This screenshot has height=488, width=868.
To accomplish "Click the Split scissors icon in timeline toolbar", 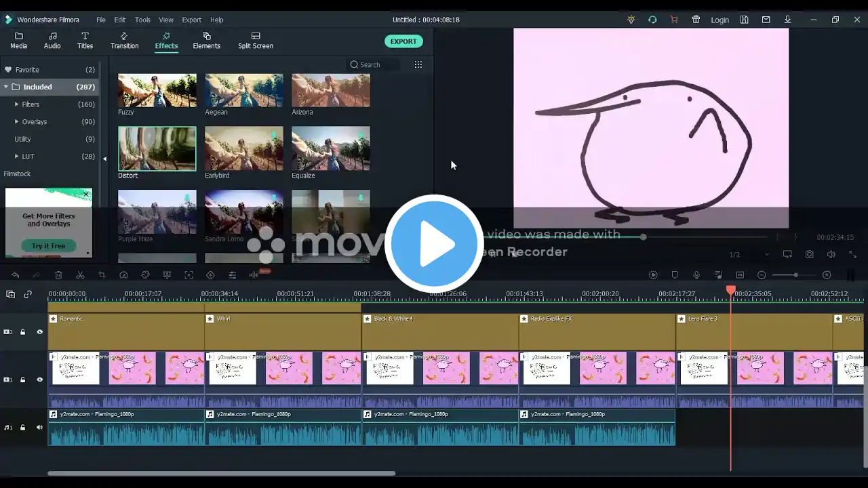I will pos(80,275).
